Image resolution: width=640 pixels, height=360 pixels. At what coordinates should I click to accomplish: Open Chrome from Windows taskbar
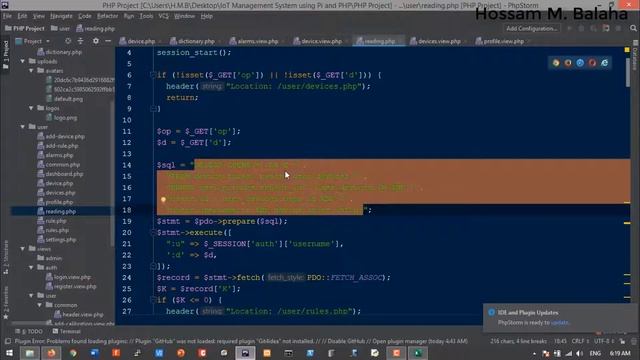pyautogui.click(x=73, y=353)
